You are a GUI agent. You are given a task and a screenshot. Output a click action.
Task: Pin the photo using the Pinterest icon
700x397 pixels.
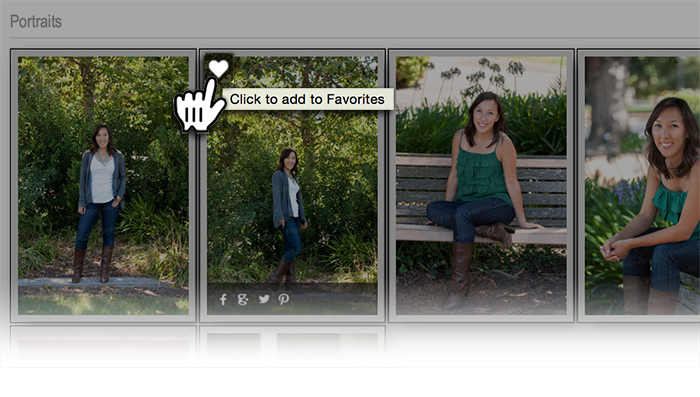coord(283,299)
